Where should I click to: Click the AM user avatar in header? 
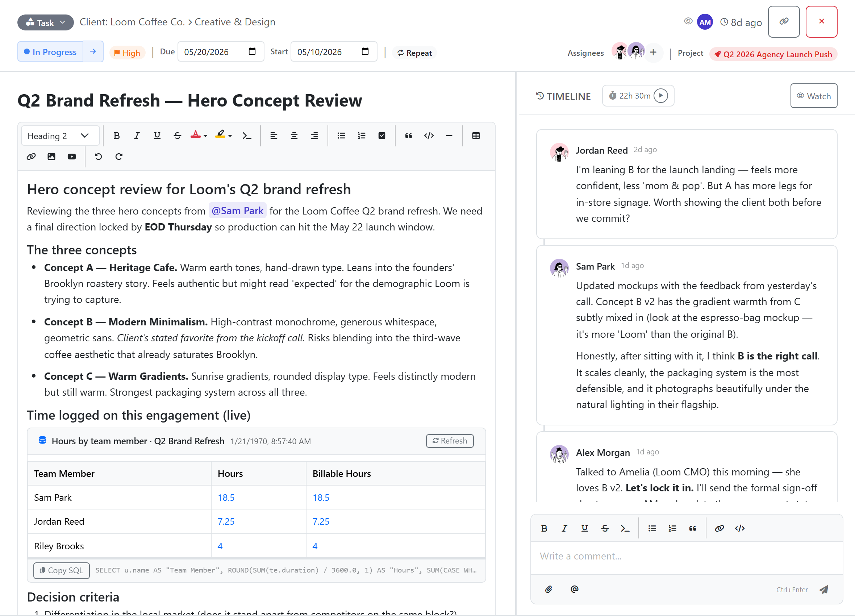pos(705,22)
